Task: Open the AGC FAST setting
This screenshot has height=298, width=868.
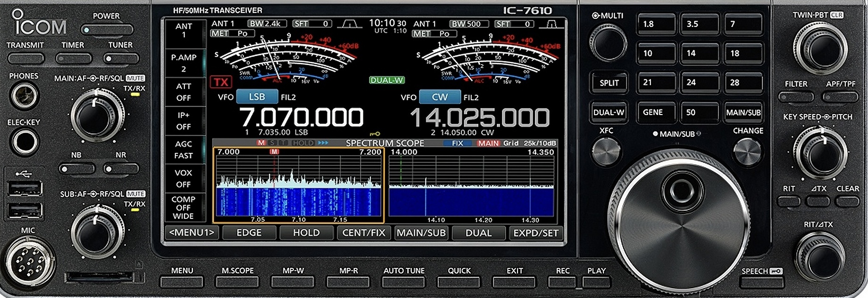Action: click(x=184, y=149)
